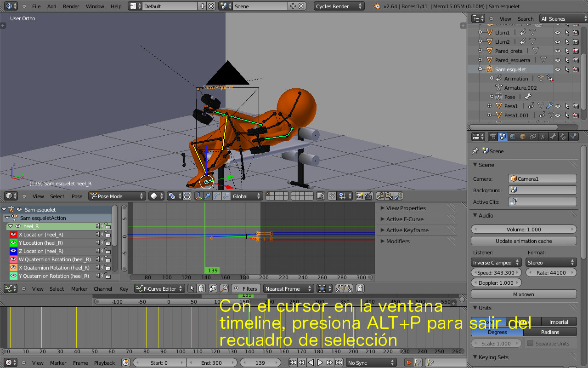
Task: Toggle visibility of Llum1 in outliner
Action: coord(558,33)
